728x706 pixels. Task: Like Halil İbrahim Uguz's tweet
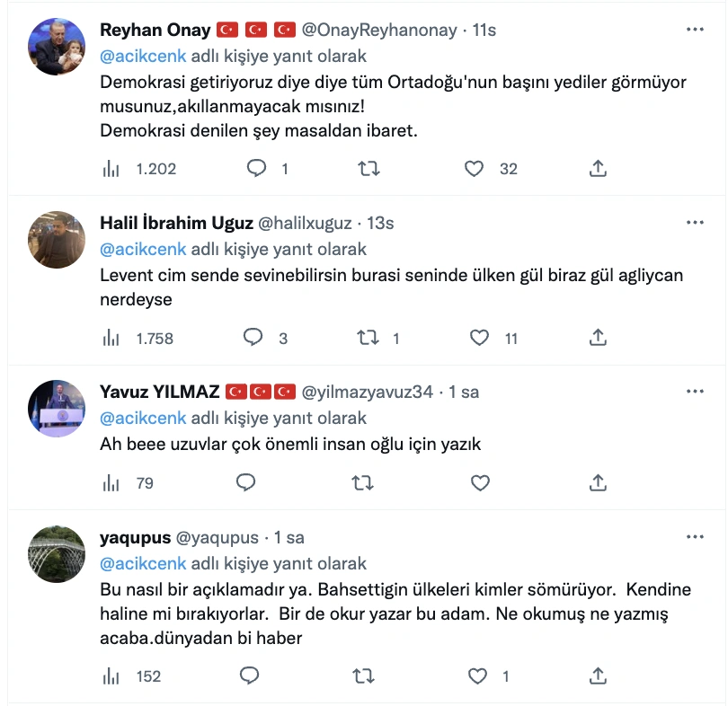480,339
